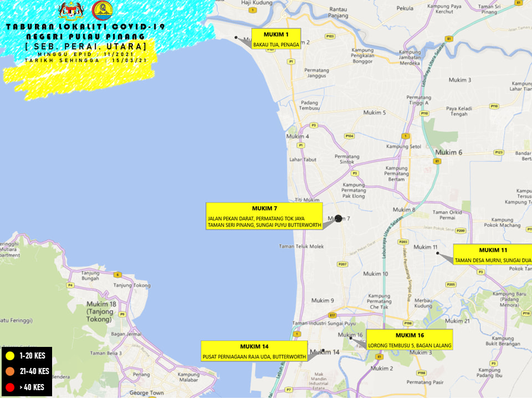This screenshot has width=532, height=399.
Task: Click the 'Mukim 6' map label
Action: point(448,152)
